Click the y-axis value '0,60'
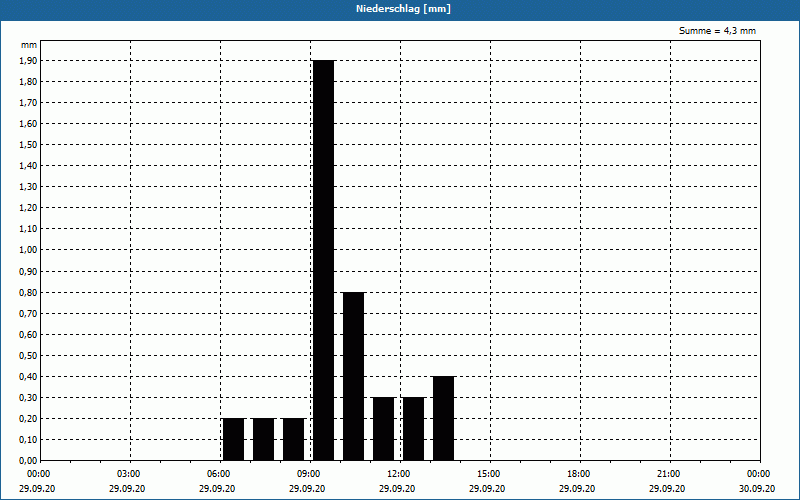This screenshot has height=500, width=800. tap(28, 334)
